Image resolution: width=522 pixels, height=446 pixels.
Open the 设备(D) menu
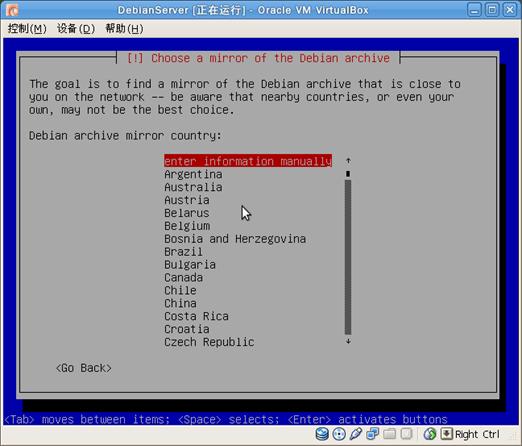(76, 29)
